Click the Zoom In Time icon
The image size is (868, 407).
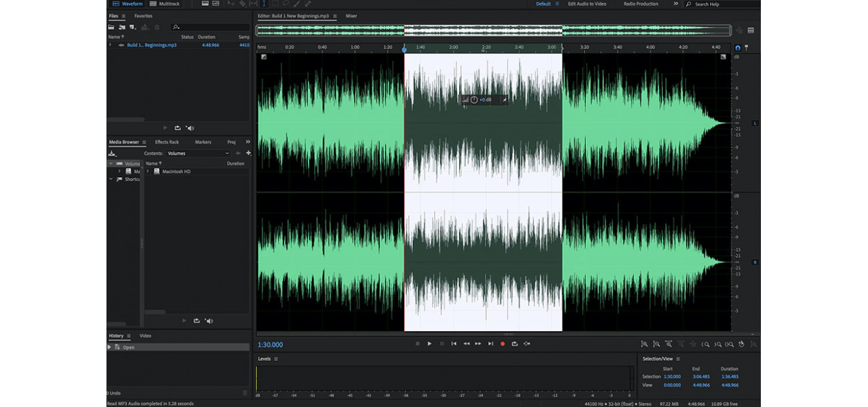(669, 344)
